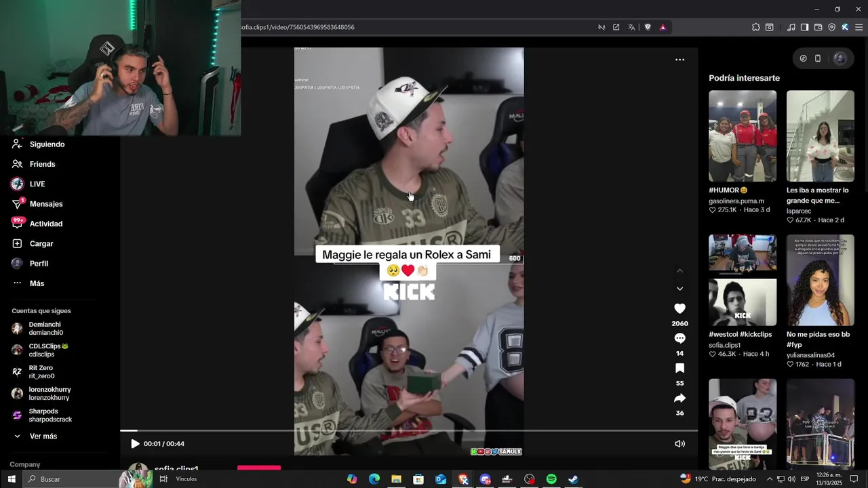Viewport: 868px width, 488px height.
Task: Go to next video with down chevron
Action: 679,289
